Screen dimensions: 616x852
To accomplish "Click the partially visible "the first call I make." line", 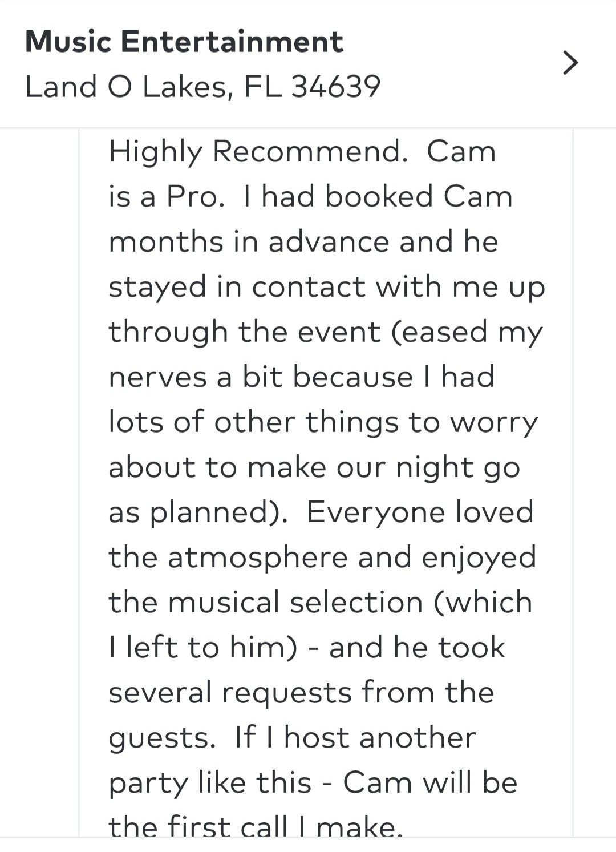I will click(256, 826).
